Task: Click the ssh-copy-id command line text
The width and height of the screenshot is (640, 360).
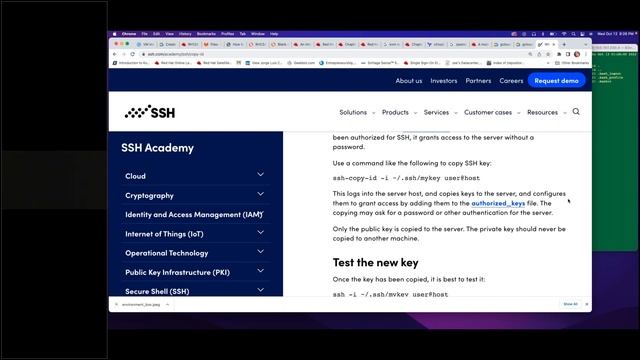Action: (406, 178)
